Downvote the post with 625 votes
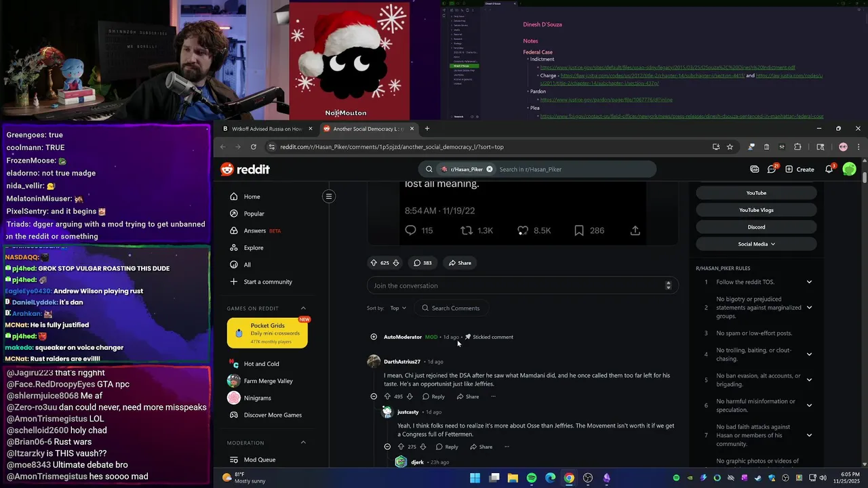The image size is (868, 488). click(x=396, y=263)
